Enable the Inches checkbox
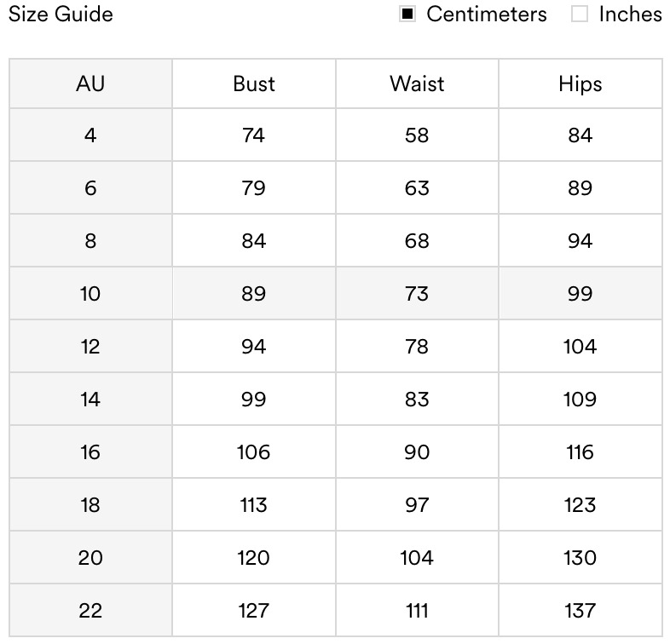 click(580, 14)
